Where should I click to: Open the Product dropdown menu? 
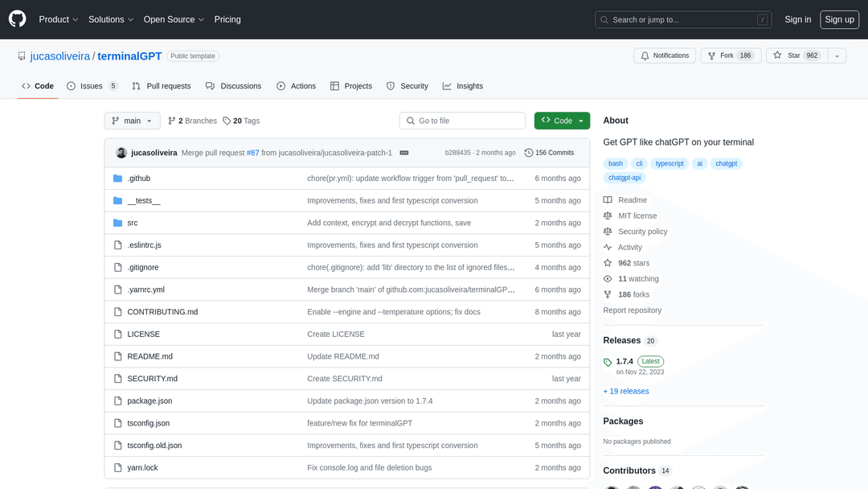click(59, 19)
